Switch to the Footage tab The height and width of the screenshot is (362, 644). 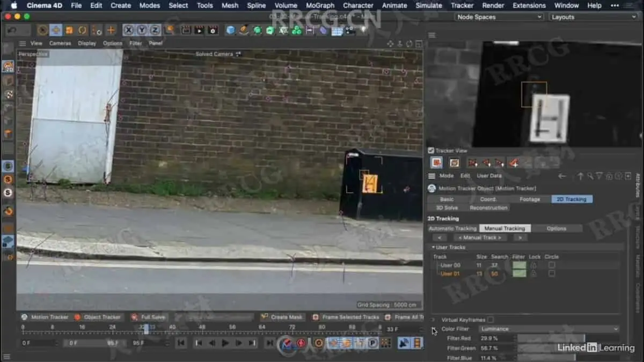(530, 199)
